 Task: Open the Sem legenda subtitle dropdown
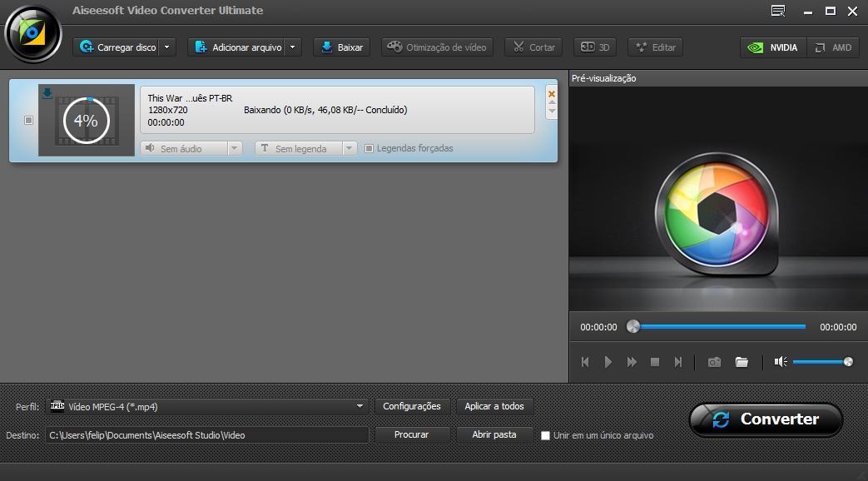coord(305,148)
